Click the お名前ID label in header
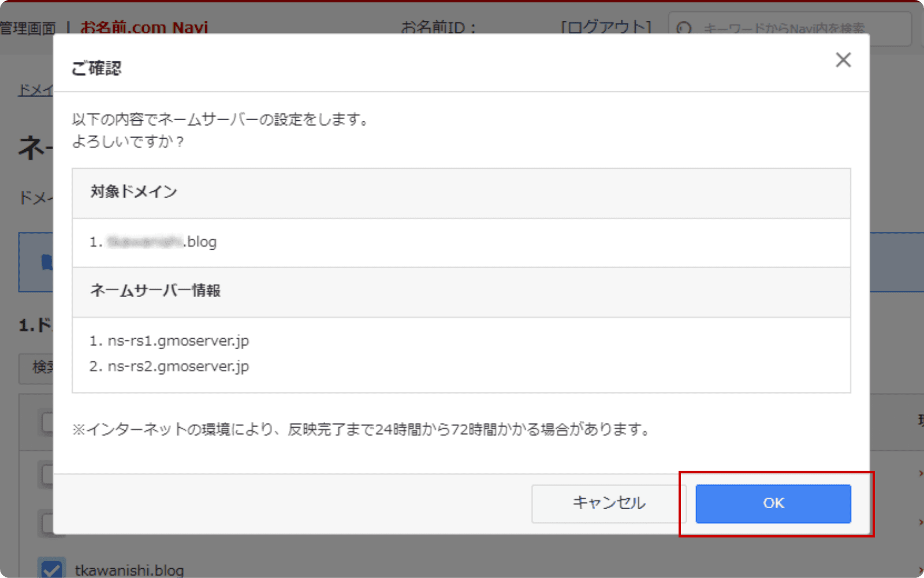The width and height of the screenshot is (924, 578). coord(438,27)
